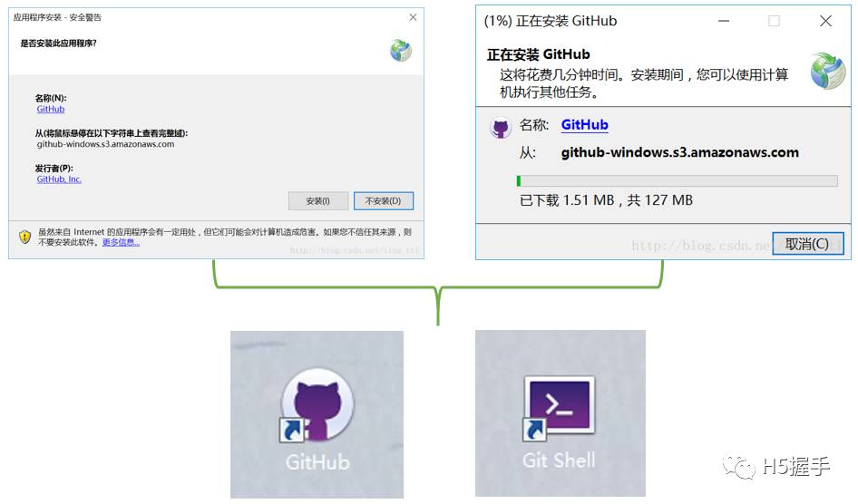
Task: Open the GitHub, Inc. publisher link
Action: click(x=59, y=179)
